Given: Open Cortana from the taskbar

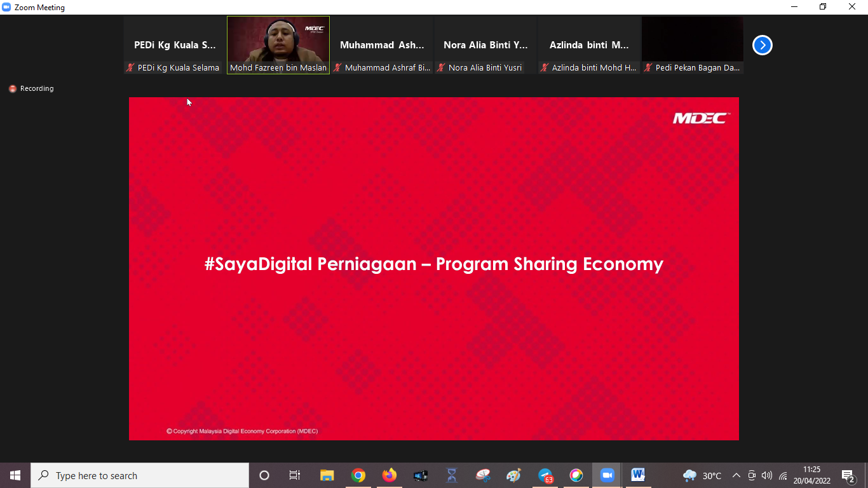Looking at the screenshot, I should click(x=264, y=475).
